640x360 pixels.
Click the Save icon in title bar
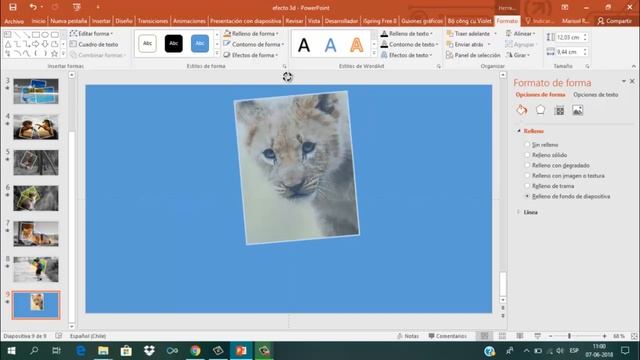(x=13, y=7)
